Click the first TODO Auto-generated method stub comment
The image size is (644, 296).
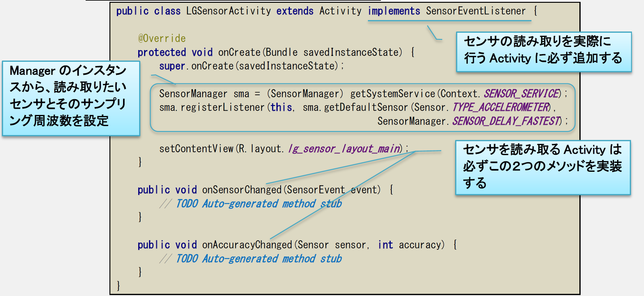(251, 204)
